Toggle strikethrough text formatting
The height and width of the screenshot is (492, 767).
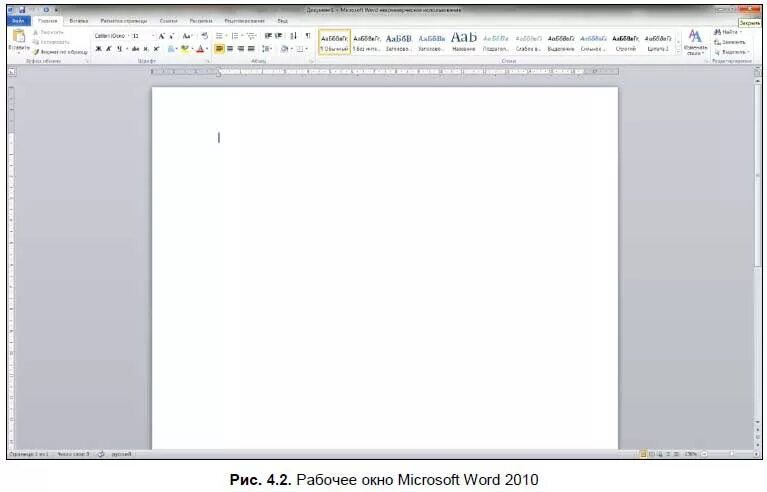135,49
